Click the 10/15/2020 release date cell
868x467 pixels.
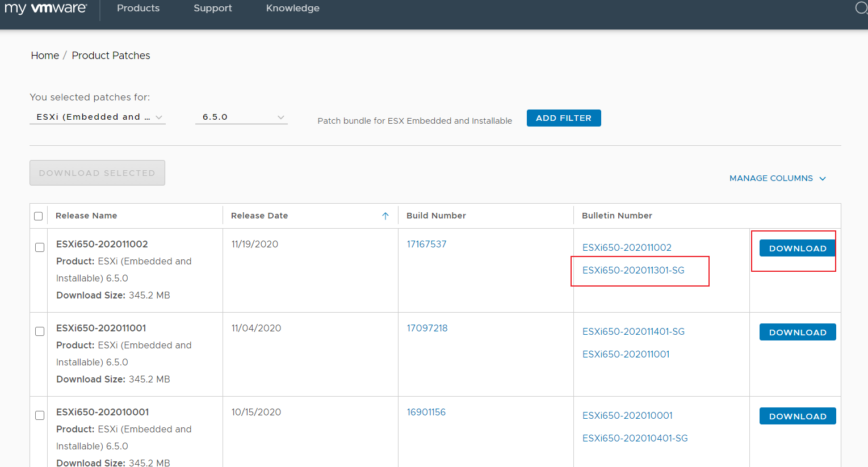coord(256,412)
